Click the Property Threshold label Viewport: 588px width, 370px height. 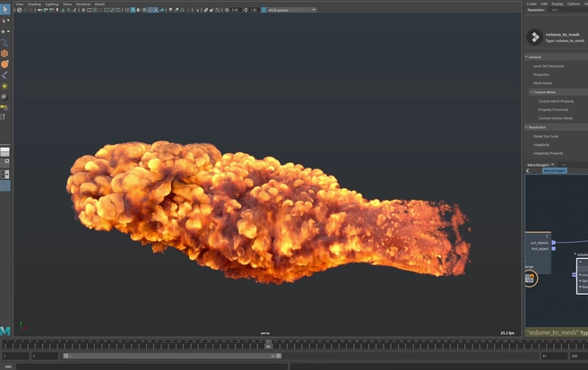(x=553, y=110)
